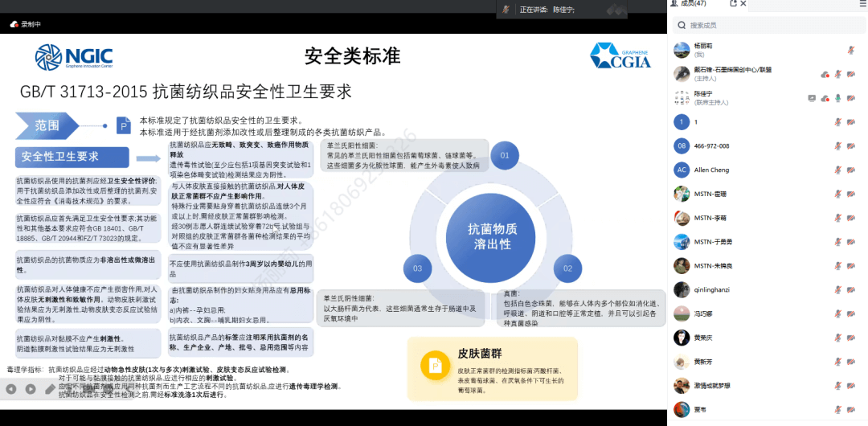Click camera-off icon for qinlinghanzi
The image size is (868, 426).
tap(851, 289)
